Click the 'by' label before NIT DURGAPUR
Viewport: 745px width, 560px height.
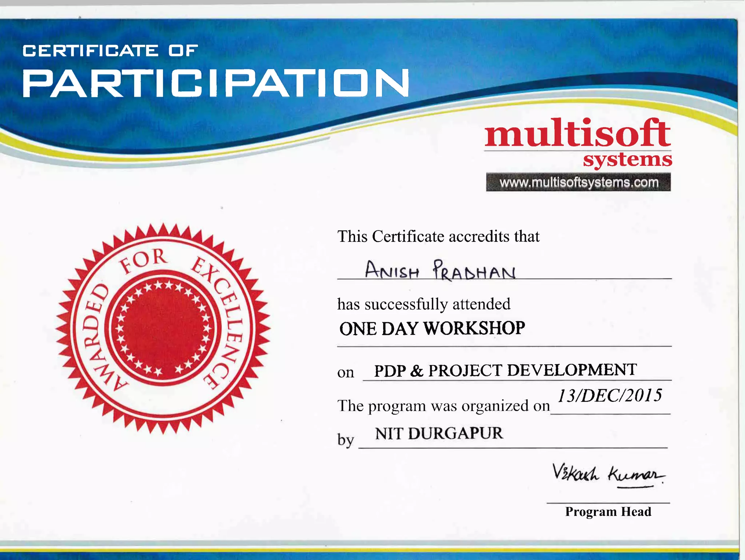tap(345, 440)
